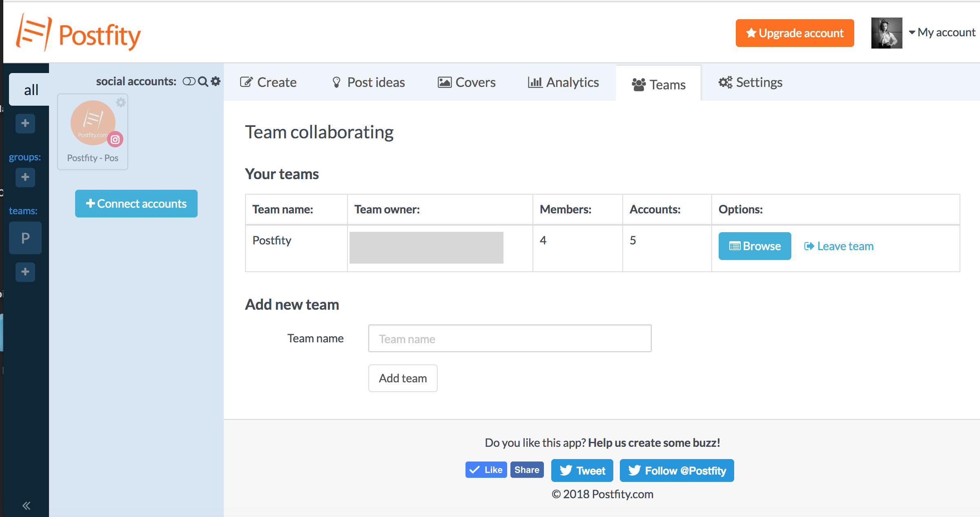This screenshot has height=517, width=980.
Task: Expand the My account dropdown
Action: [942, 33]
